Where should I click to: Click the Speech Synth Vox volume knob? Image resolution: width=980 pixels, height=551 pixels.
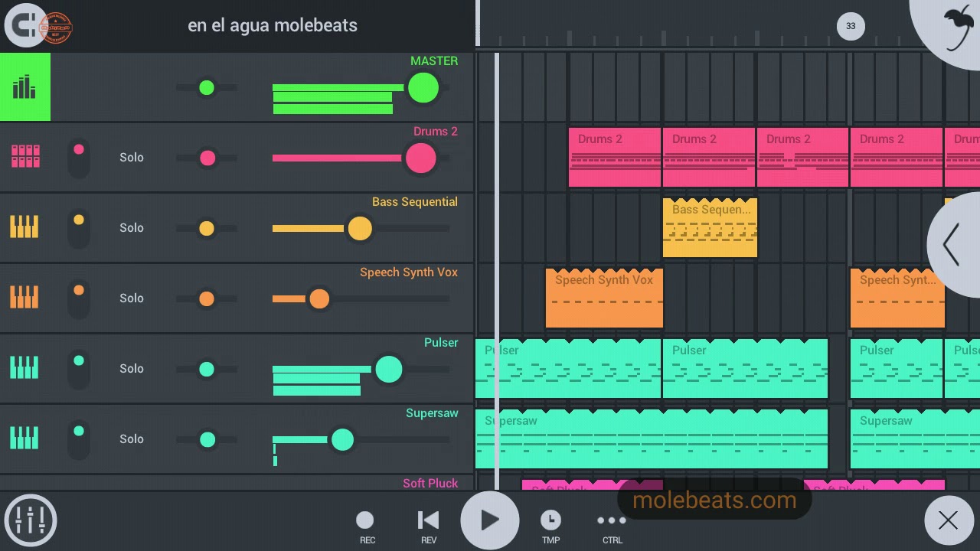pos(319,298)
